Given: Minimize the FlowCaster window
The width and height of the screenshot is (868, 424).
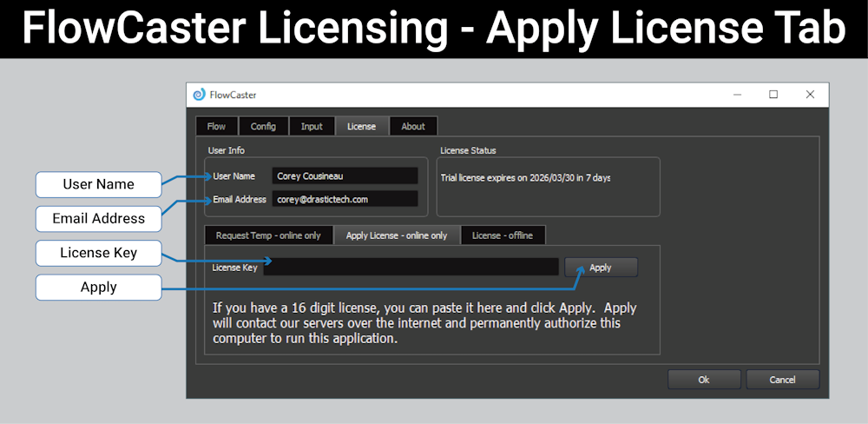Looking at the screenshot, I should (x=737, y=95).
